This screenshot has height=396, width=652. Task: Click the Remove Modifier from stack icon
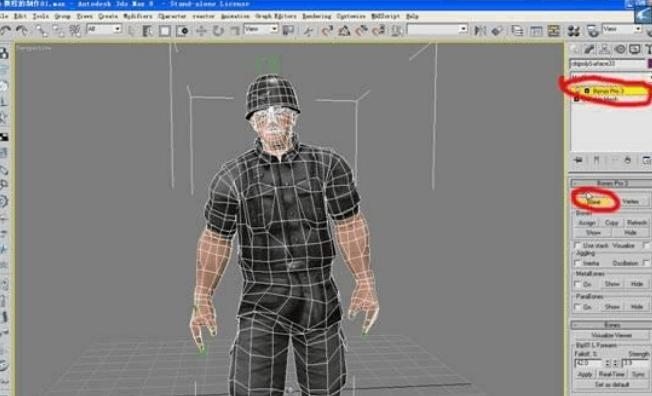pos(627,160)
